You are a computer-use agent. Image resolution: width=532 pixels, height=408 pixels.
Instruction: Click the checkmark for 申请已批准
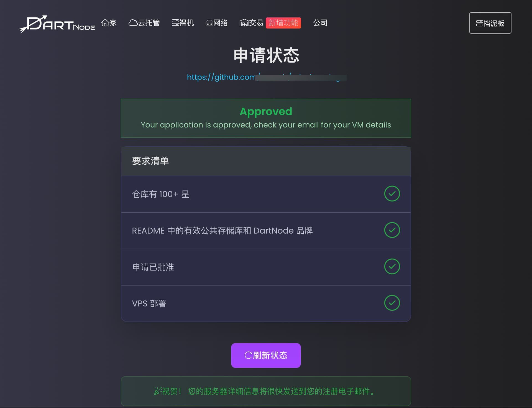(x=392, y=266)
